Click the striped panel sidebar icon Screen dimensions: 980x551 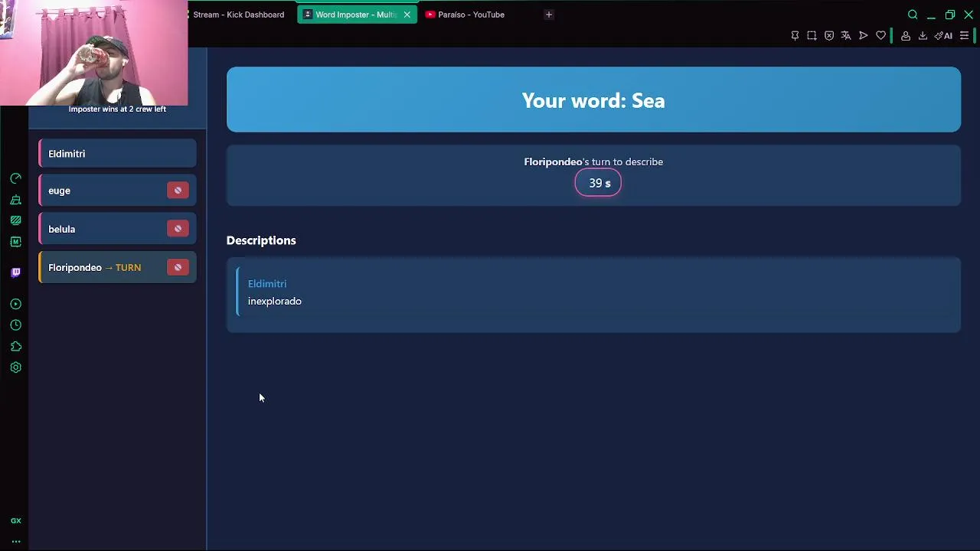point(15,220)
